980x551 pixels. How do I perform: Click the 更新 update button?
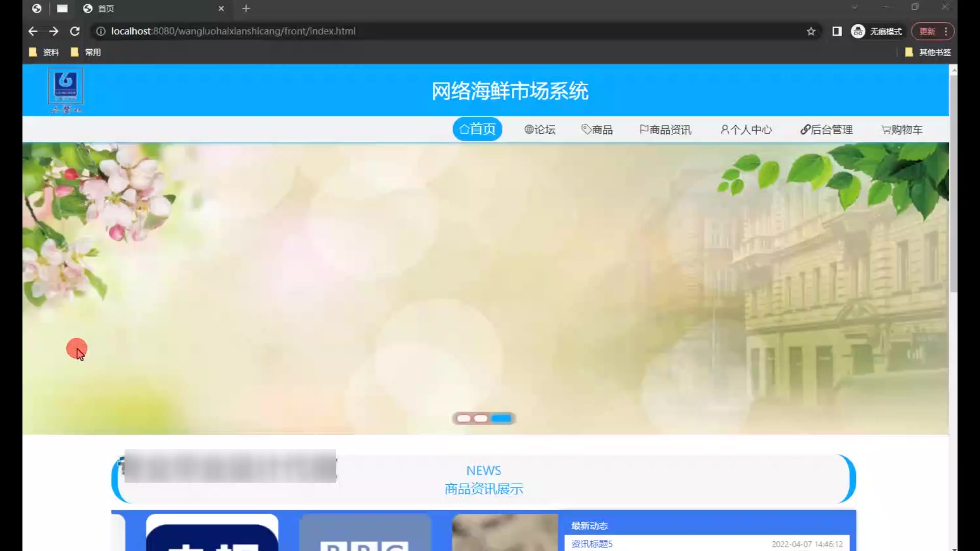[927, 31]
